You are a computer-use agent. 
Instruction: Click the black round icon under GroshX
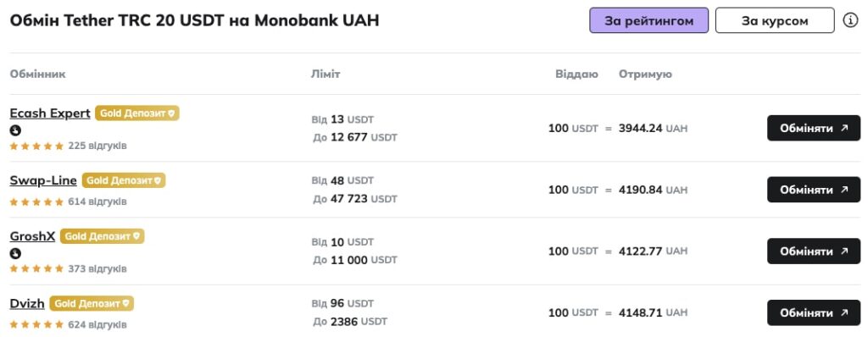point(15,253)
